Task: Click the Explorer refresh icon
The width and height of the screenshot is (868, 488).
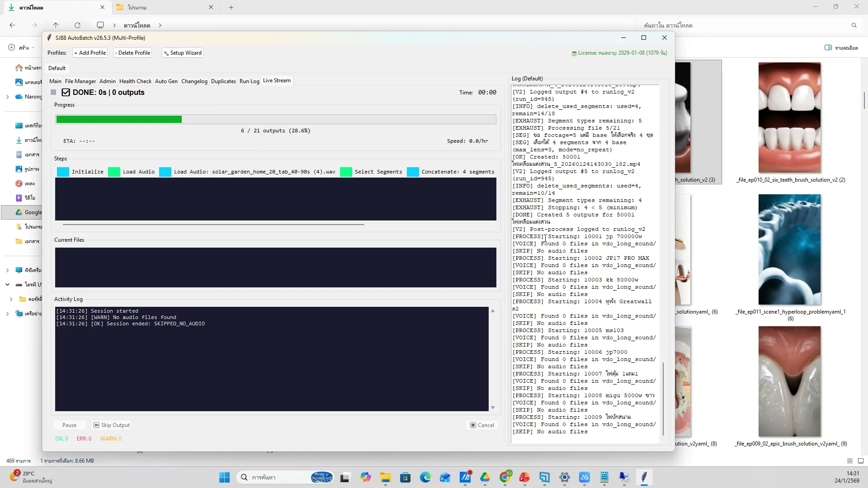Action: click(x=77, y=25)
